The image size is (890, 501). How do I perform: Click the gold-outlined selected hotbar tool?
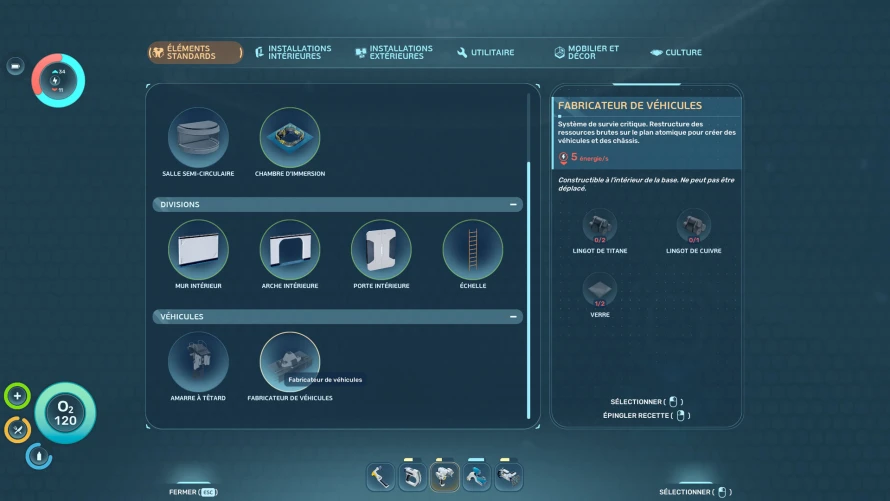(x=444, y=477)
